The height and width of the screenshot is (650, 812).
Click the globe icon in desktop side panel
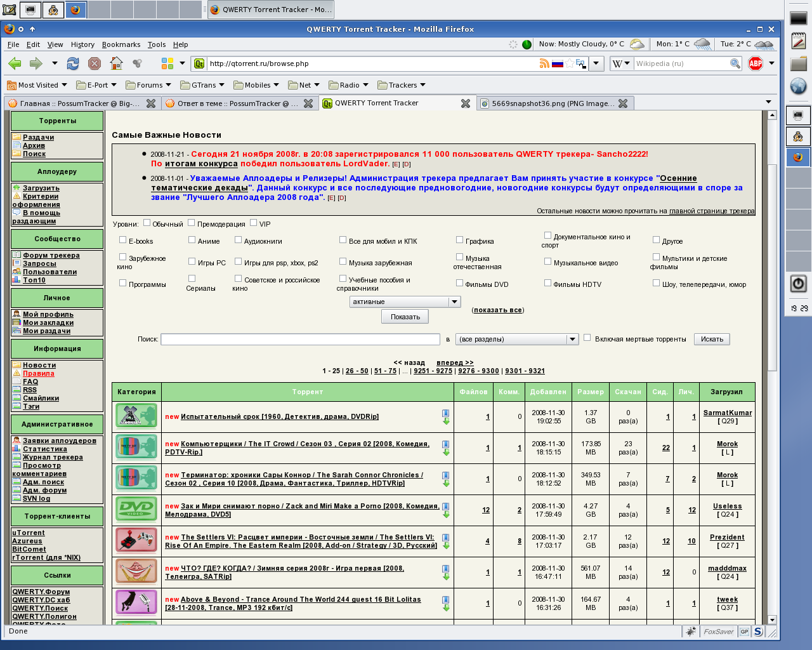tap(798, 86)
